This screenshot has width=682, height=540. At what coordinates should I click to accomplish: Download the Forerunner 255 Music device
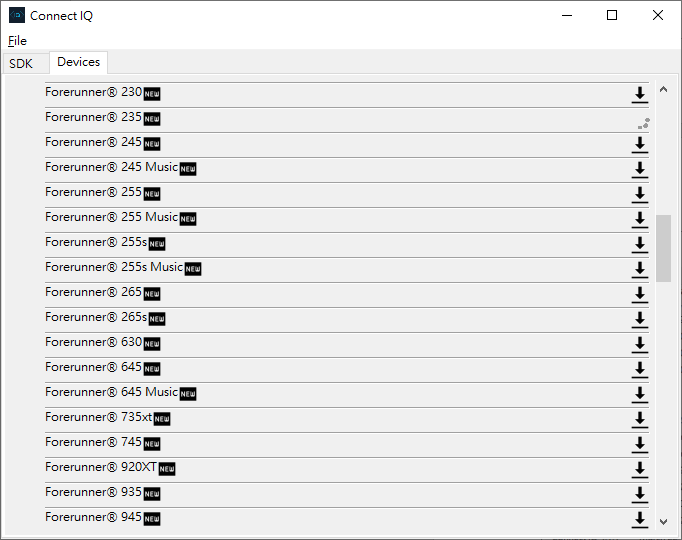639,220
